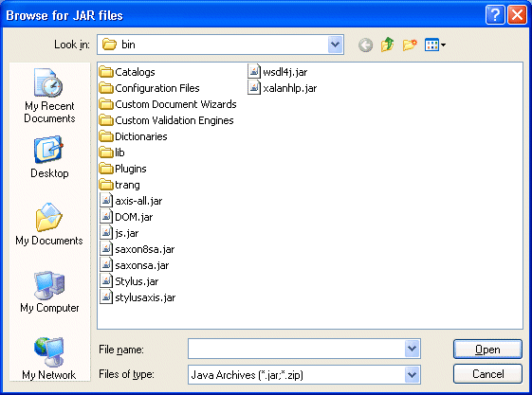Open the View menu icon
This screenshot has width=532, height=395.
[x=435, y=45]
